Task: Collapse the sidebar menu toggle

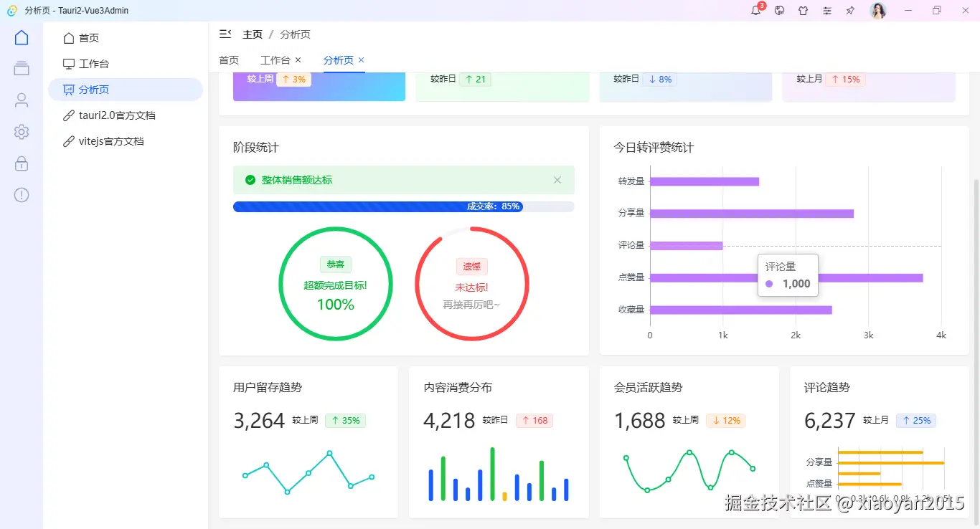Action: point(225,34)
